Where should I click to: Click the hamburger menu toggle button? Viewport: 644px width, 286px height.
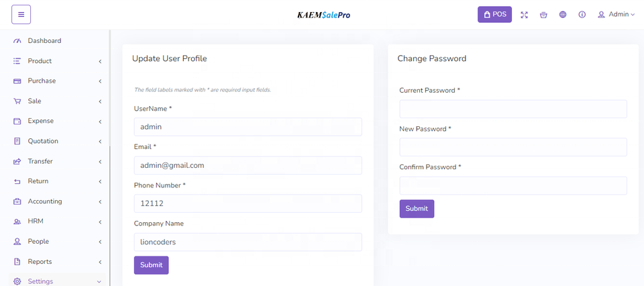coord(21,14)
